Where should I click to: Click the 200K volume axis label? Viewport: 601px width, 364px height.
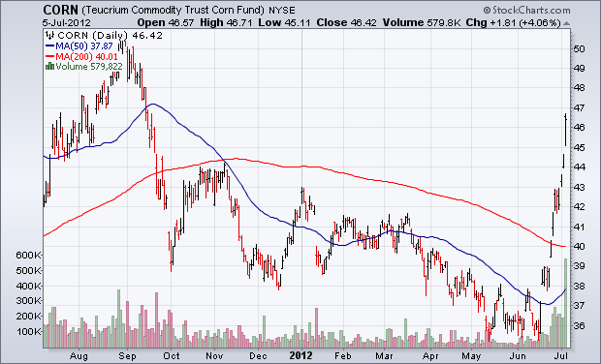(x=29, y=317)
